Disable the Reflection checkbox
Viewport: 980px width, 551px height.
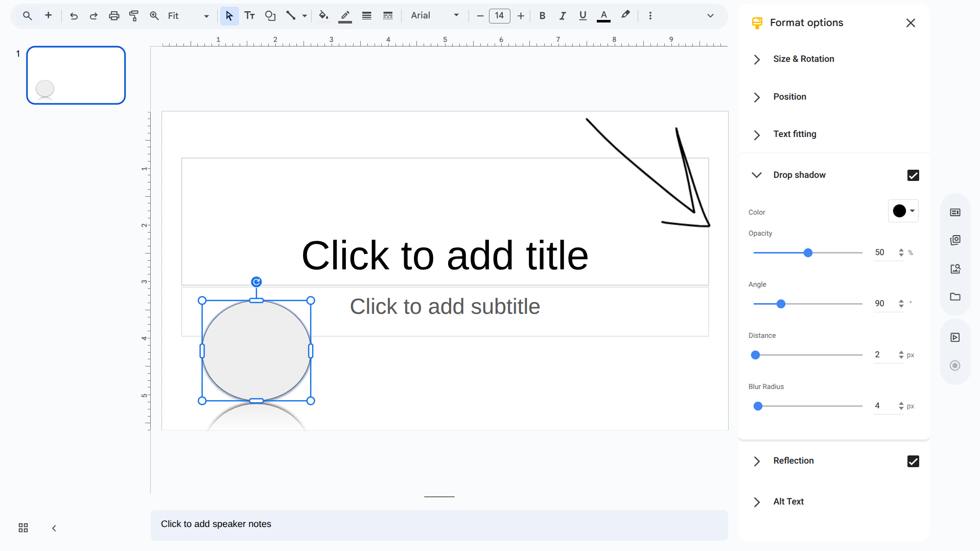tap(913, 462)
